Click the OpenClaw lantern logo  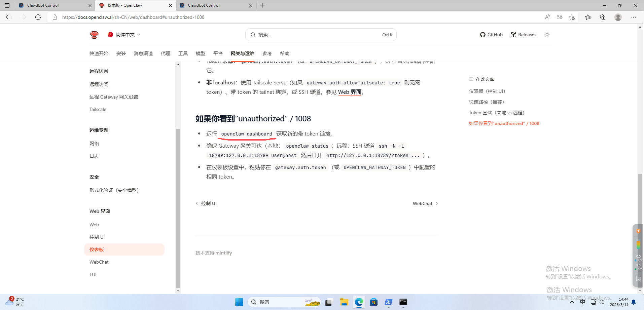tap(94, 34)
